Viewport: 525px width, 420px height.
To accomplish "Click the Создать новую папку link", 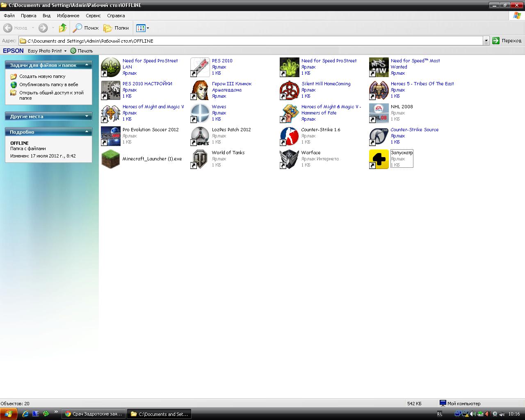I will pyautogui.click(x=42, y=76).
